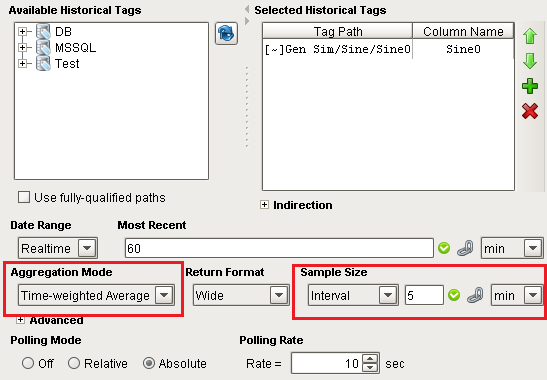Move selected tag down with green arrow

(530, 61)
